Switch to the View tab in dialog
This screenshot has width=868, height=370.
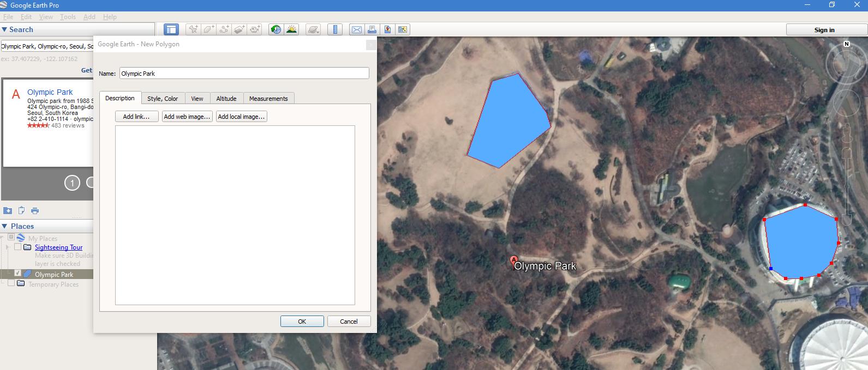pos(197,99)
